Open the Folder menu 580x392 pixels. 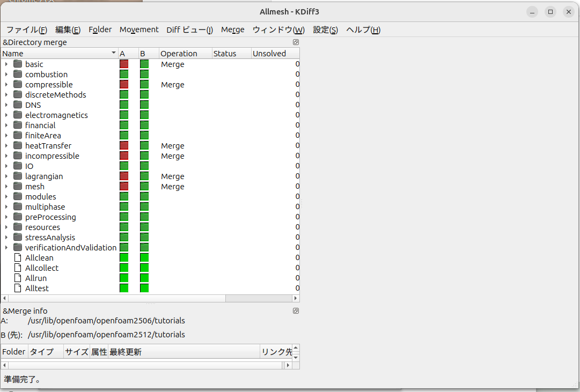click(100, 30)
